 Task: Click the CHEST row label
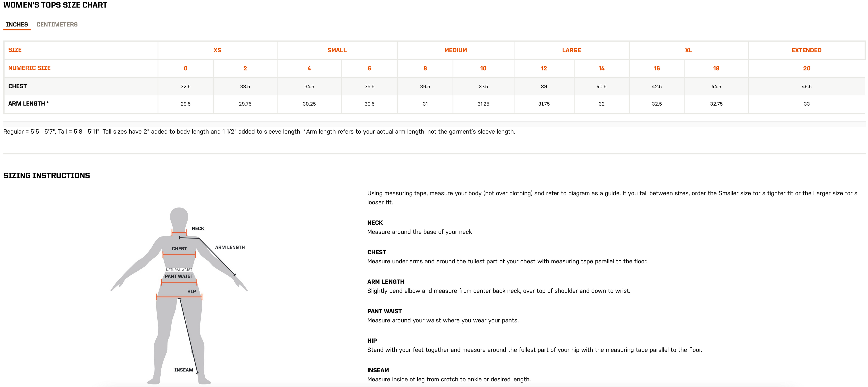[x=18, y=86]
